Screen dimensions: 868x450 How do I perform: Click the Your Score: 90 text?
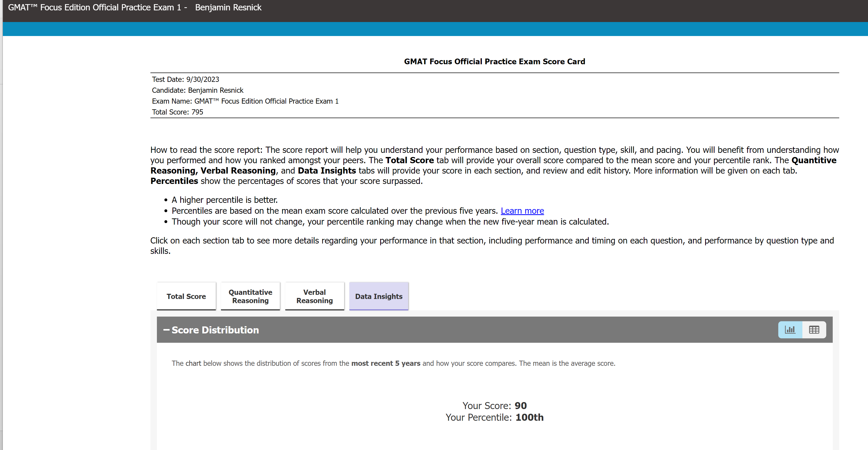(x=495, y=406)
